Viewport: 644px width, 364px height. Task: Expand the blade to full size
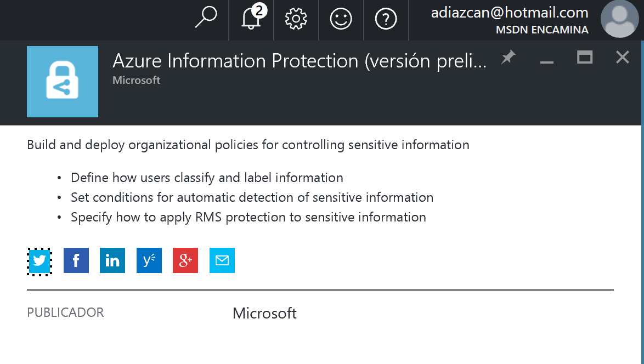coord(584,57)
